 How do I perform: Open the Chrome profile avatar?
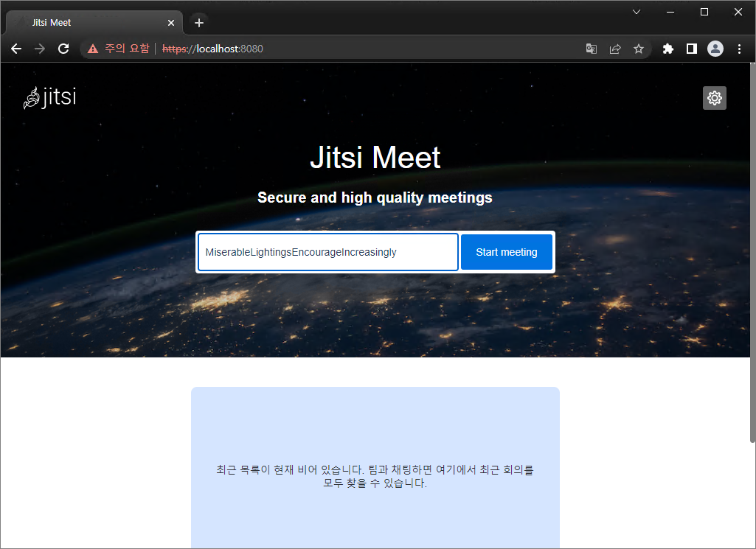(715, 49)
